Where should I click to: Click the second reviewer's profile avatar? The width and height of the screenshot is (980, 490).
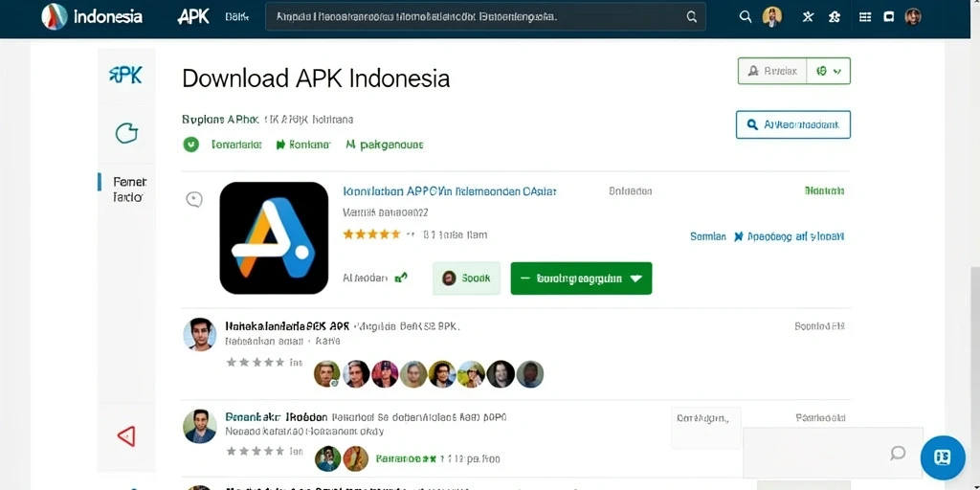click(199, 426)
